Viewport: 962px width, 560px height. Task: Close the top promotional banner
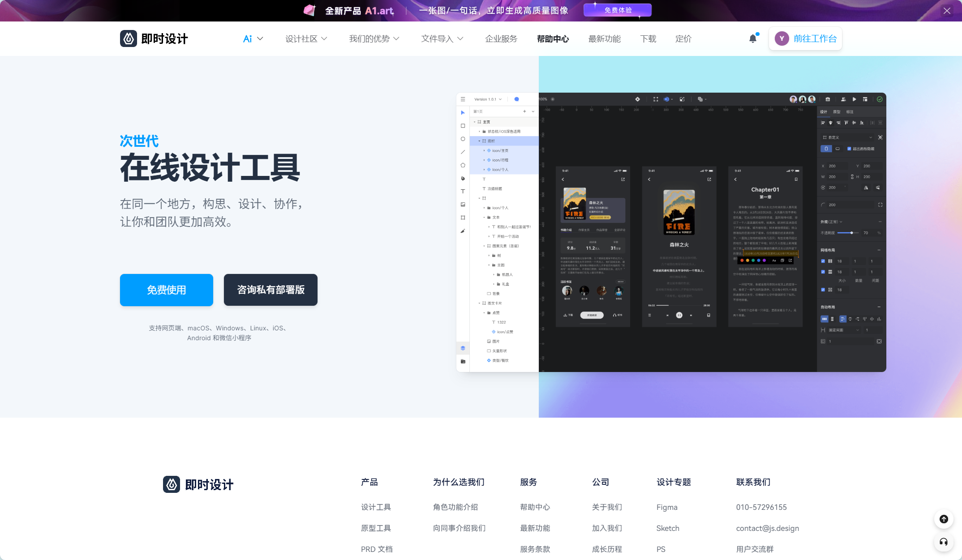click(x=947, y=11)
